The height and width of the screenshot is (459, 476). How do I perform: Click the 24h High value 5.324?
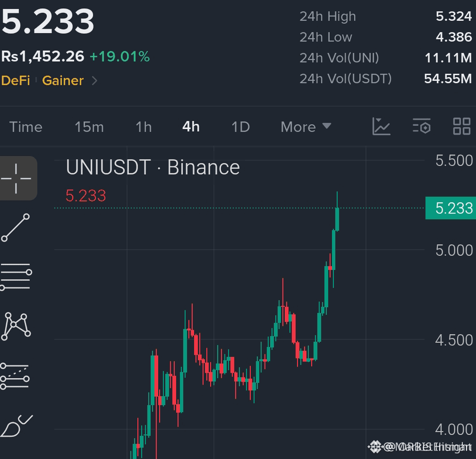pos(454,17)
